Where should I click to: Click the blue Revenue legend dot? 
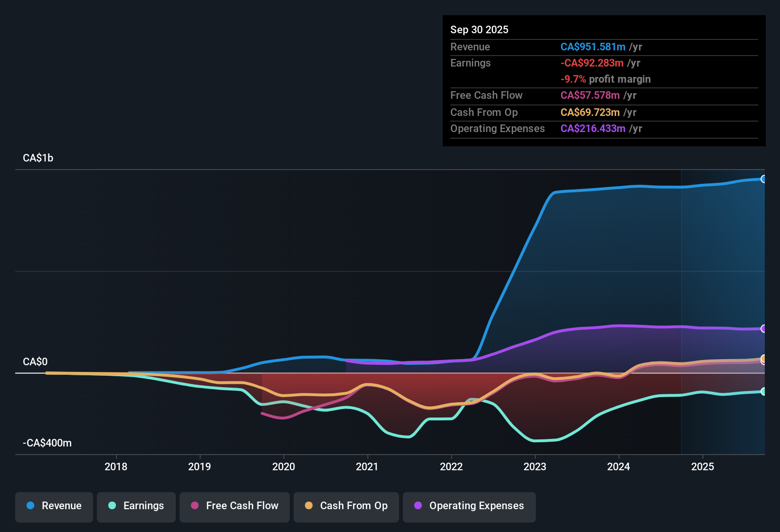pyautogui.click(x=29, y=506)
